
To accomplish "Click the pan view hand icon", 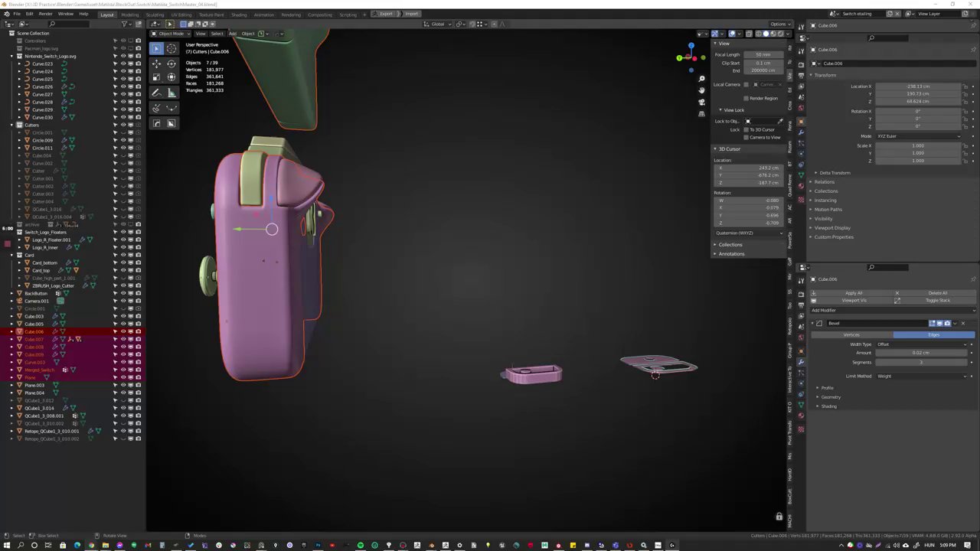I will coord(701,90).
